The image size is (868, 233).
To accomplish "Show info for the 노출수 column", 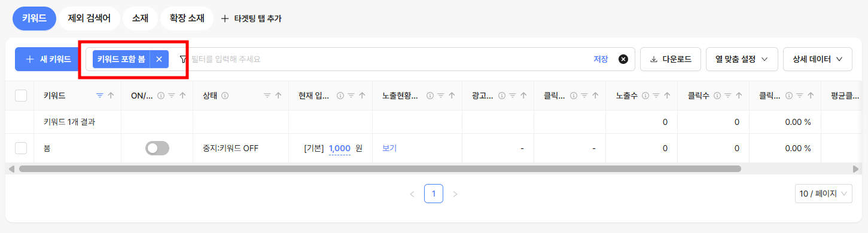I will coord(645,96).
